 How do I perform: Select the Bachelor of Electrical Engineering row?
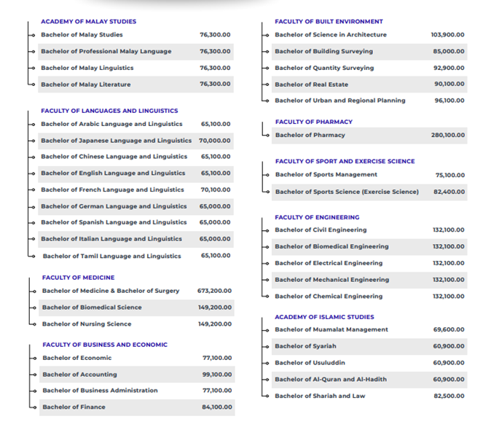click(369, 263)
